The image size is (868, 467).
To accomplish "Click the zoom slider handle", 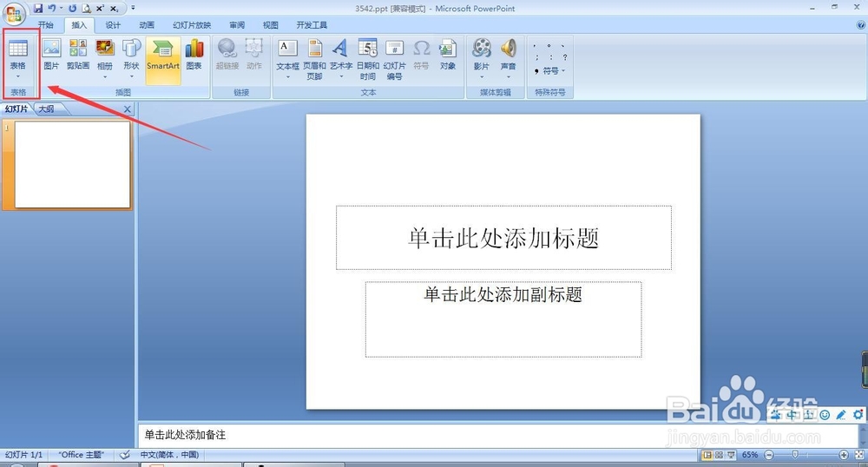I will coord(795,455).
